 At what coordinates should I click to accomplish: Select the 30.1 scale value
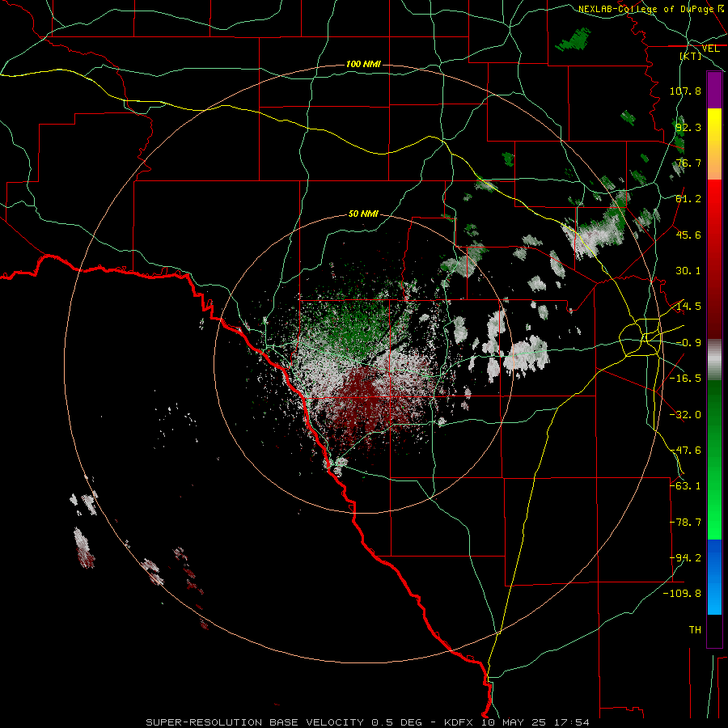point(688,271)
